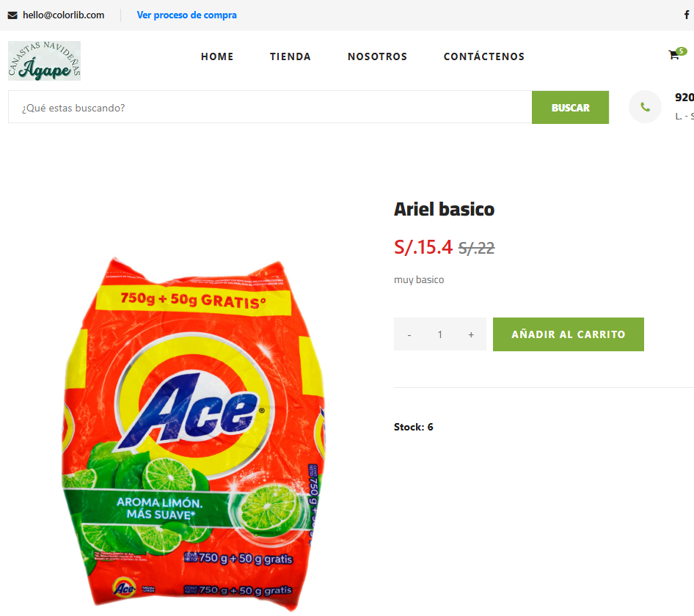Screen dimensions: 694x616
Task: Go to the HOME menu item
Action: [x=217, y=56]
